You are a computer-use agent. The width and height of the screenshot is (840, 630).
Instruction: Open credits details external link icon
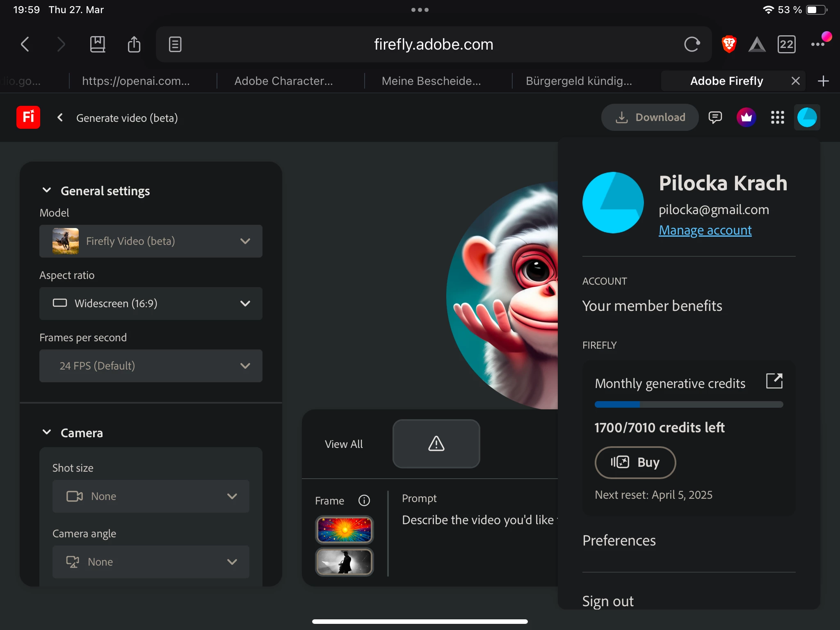[x=774, y=381]
